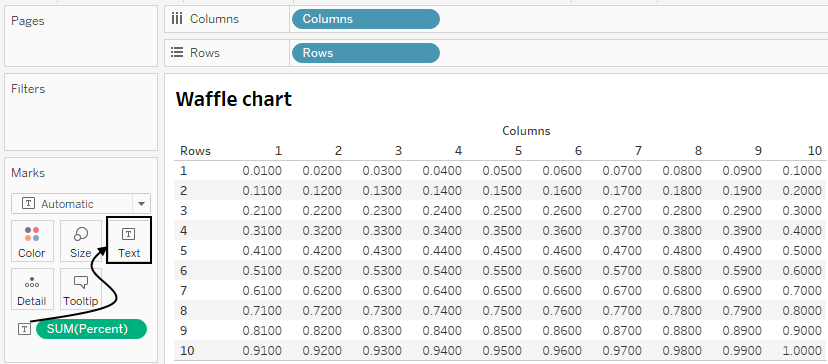This screenshot has width=828, height=364.
Task: Select the cell with value 0.2800
Action: coord(682,211)
